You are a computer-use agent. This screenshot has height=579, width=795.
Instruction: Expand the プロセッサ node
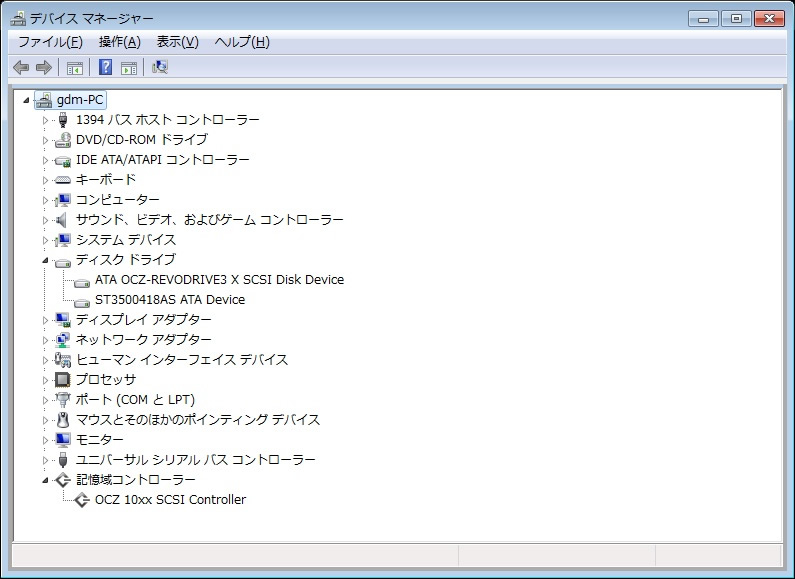pos(45,380)
